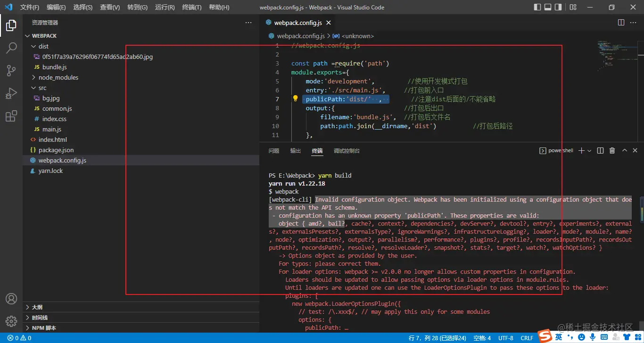
Task: Open index.css file
Action: click(141, 119)
